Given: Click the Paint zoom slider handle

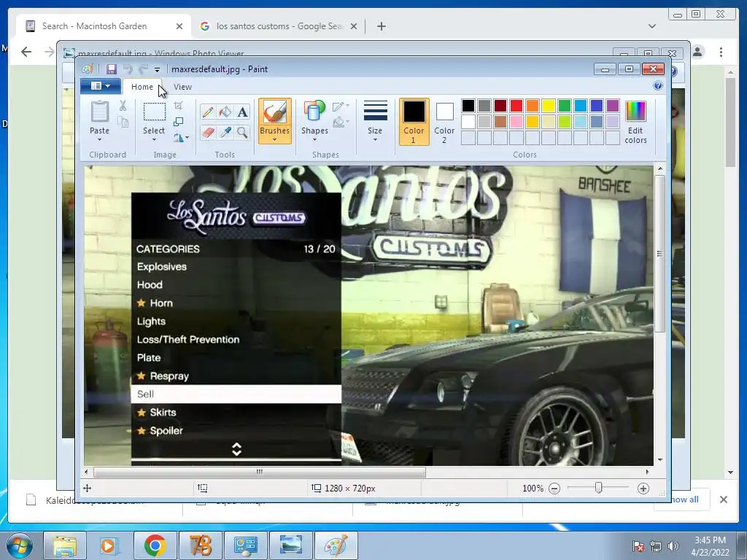Looking at the screenshot, I should (598, 488).
